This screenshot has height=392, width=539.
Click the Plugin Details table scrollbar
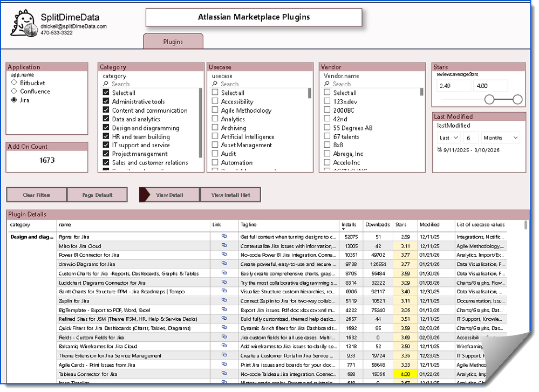(x=526, y=225)
